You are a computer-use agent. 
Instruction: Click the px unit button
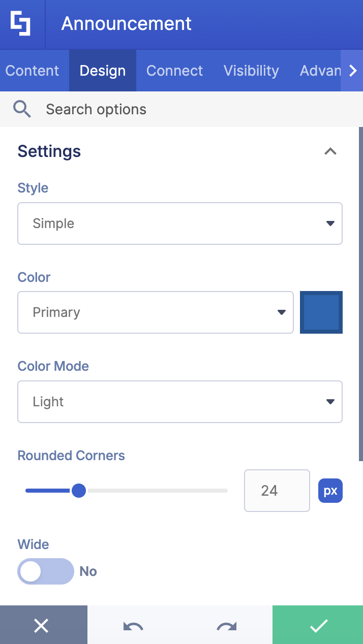click(x=330, y=491)
